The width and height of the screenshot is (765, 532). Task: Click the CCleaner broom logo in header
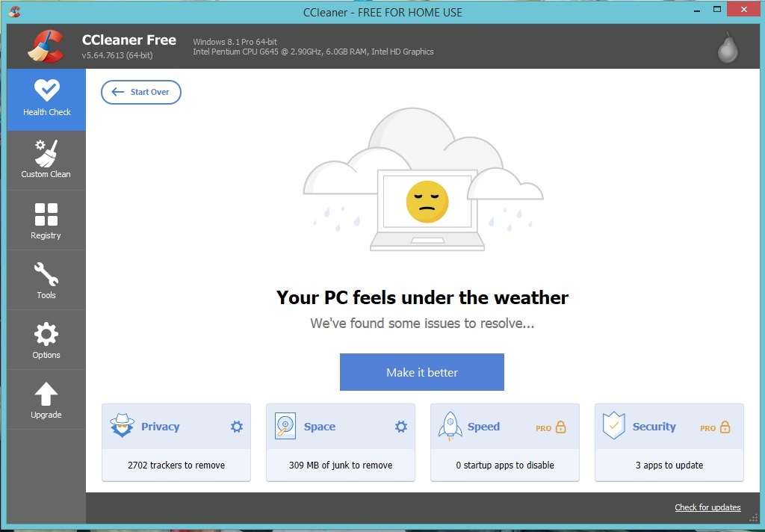point(46,46)
